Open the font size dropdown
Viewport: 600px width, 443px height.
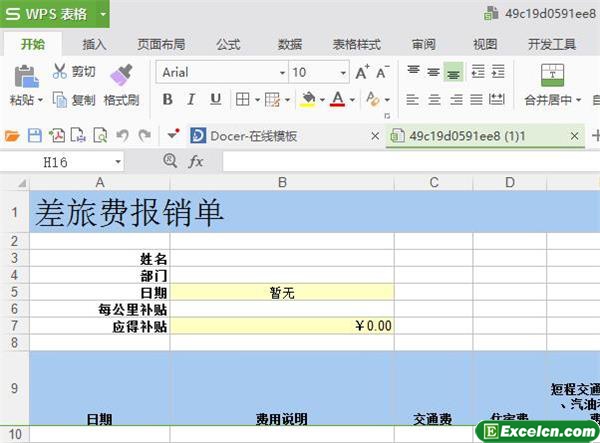click(x=341, y=72)
